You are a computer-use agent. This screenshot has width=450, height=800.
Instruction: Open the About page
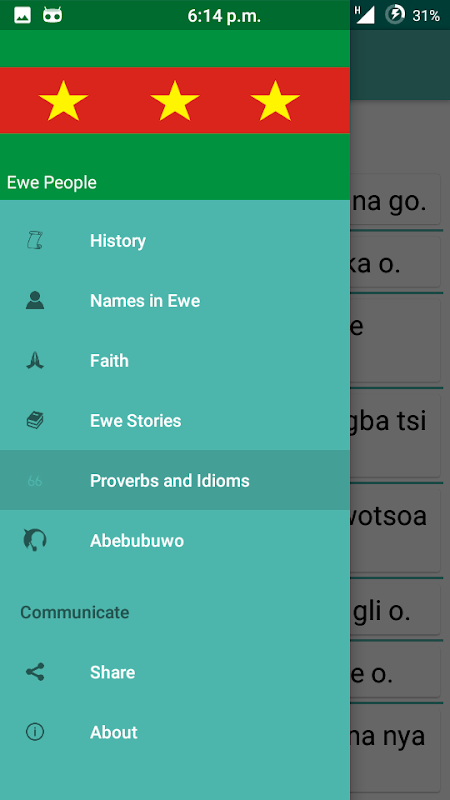pos(175,732)
